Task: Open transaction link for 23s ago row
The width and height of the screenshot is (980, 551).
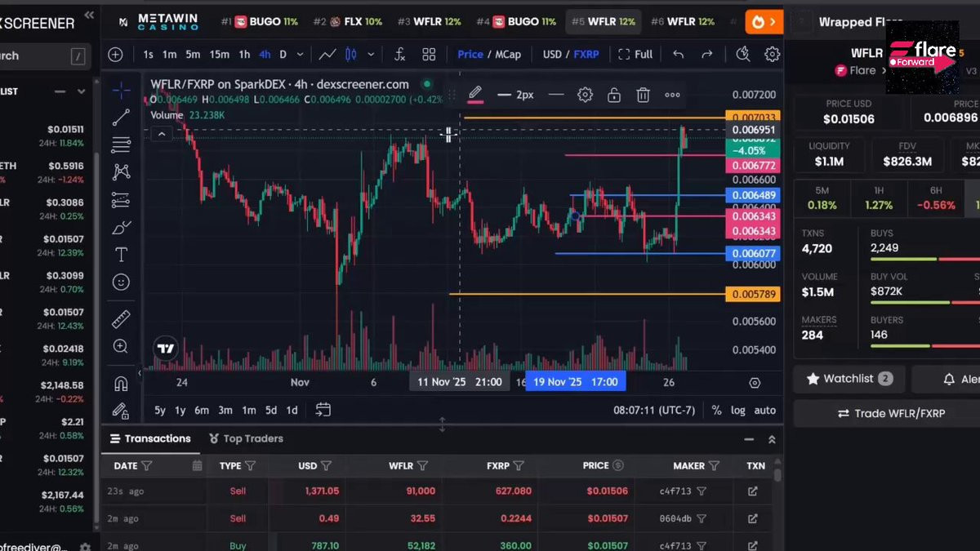Action: click(753, 491)
